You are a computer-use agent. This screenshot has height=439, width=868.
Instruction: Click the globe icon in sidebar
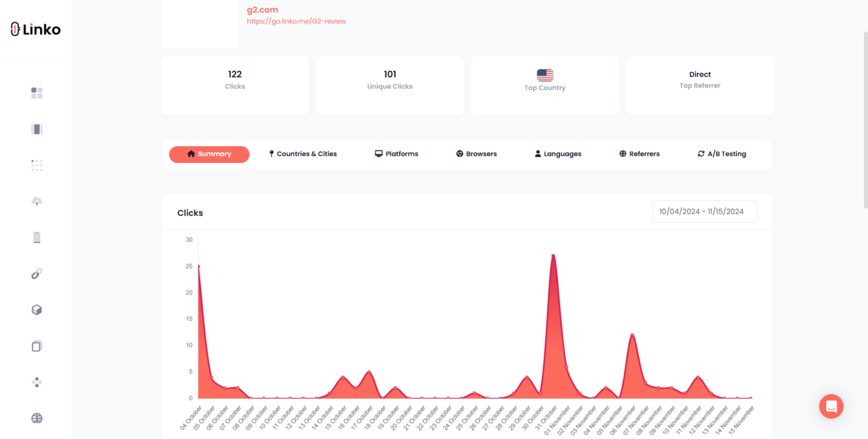37,419
